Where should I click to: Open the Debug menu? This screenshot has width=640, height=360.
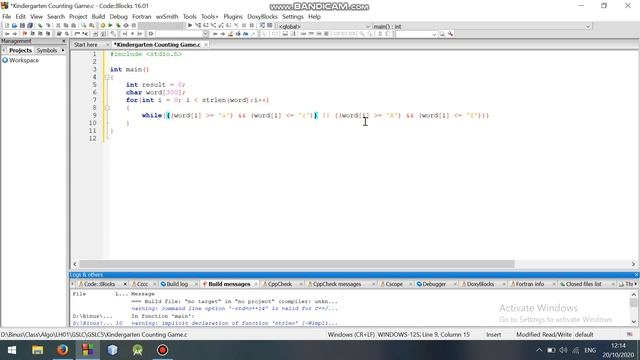point(118,17)
